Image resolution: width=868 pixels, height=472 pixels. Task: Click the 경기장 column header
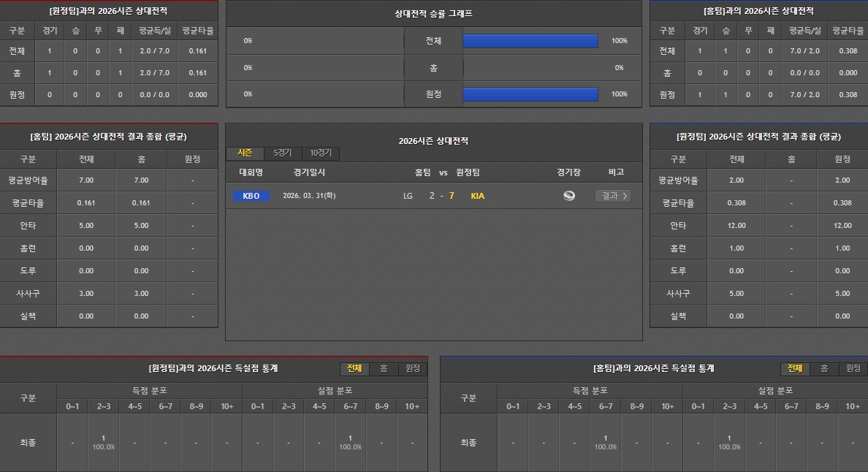click(x=568, y=172)
